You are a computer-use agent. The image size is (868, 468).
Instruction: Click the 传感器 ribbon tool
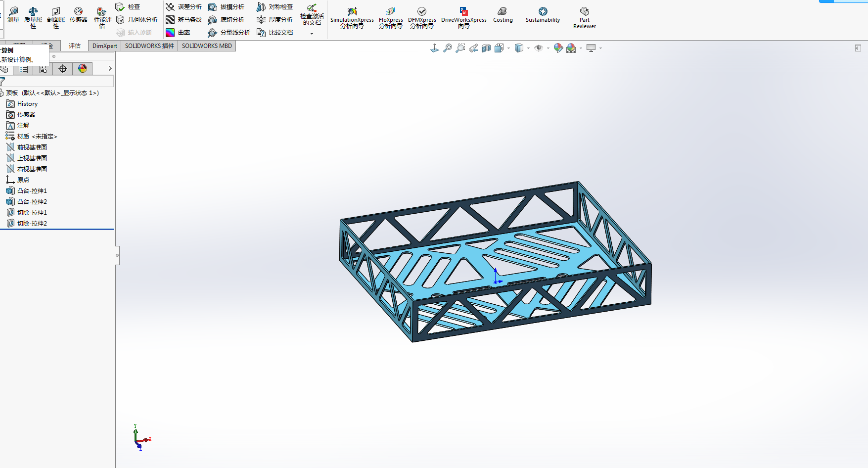[78, 14]
